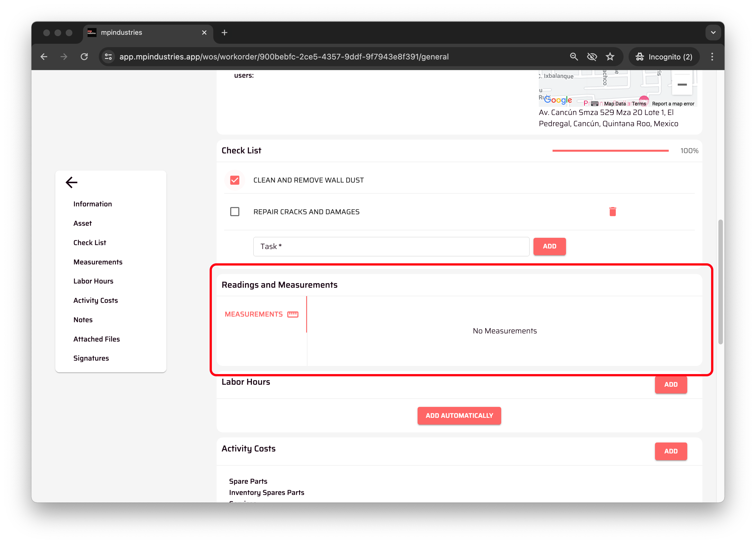756x544 pixels.
Task: Click the Task input field
Action: [391, 246]
